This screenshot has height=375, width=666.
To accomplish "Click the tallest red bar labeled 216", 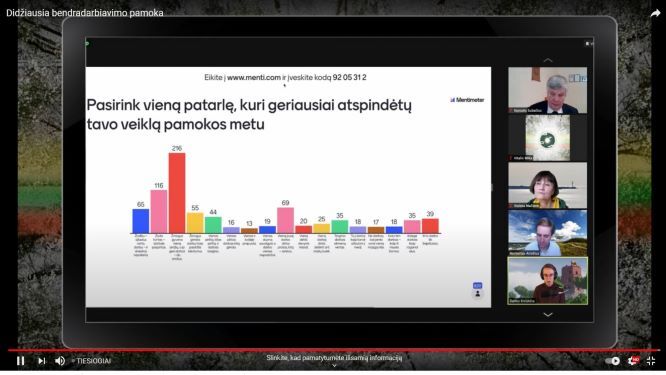I will tap(177, 193).
